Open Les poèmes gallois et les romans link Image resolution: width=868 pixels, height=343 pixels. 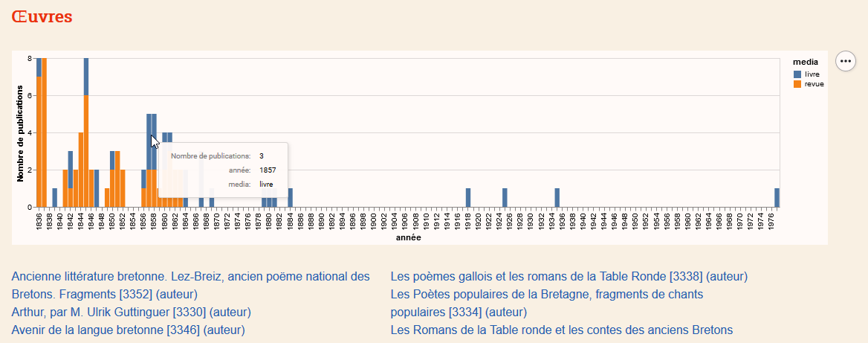click(569, 276)
